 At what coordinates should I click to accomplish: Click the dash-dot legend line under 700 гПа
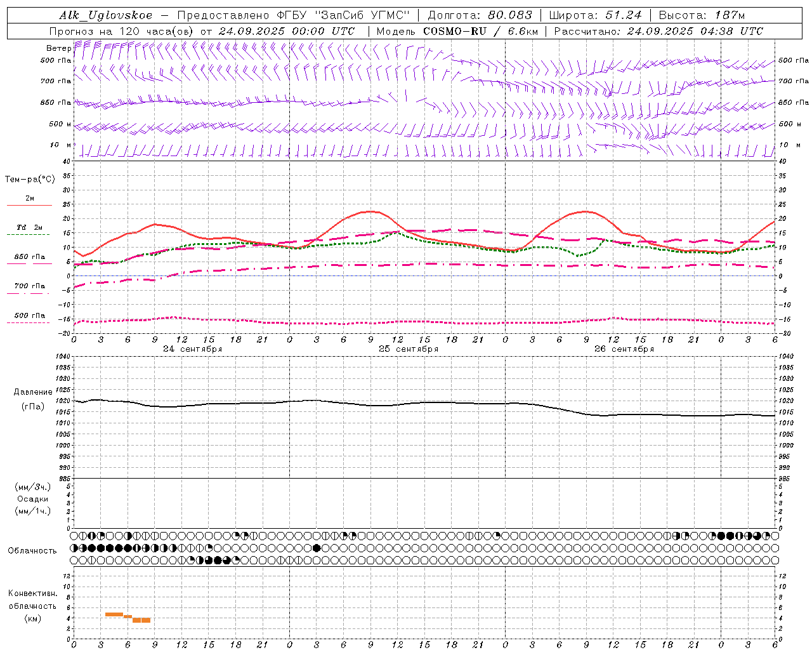point(29,293)
